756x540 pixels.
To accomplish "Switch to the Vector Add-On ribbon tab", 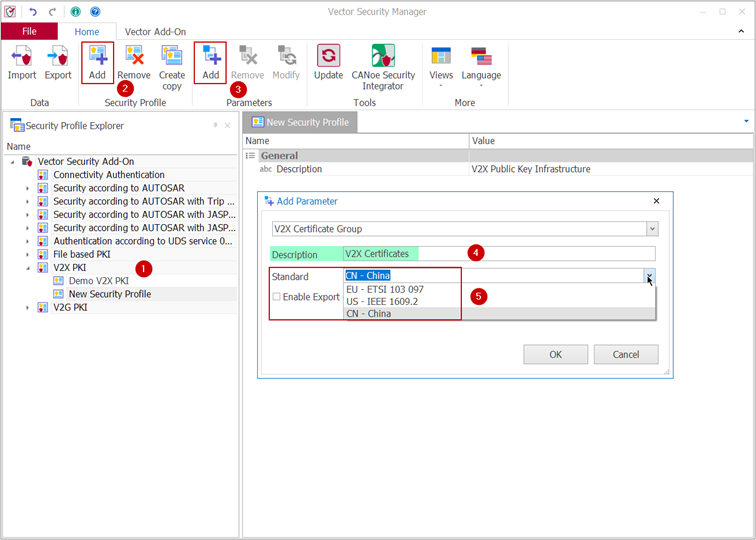I will click(x=155, y=32).
